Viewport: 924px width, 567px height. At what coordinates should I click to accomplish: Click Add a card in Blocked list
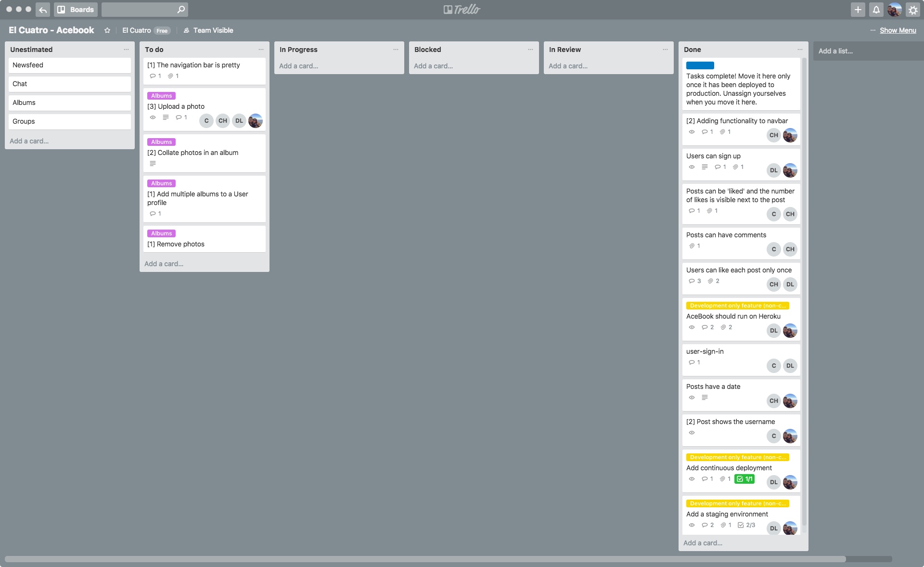pyautogui.click(x=434, y=65)
